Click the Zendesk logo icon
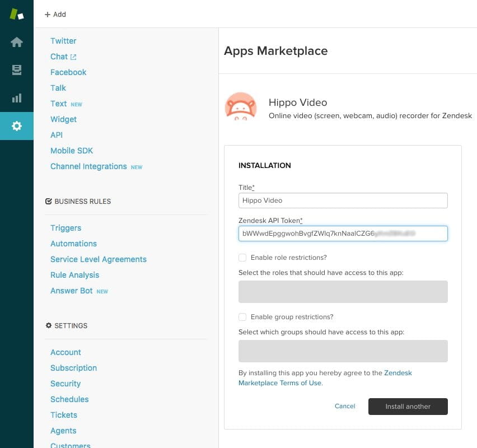Viewport: 477px width, 448px height. pos(17,15)
